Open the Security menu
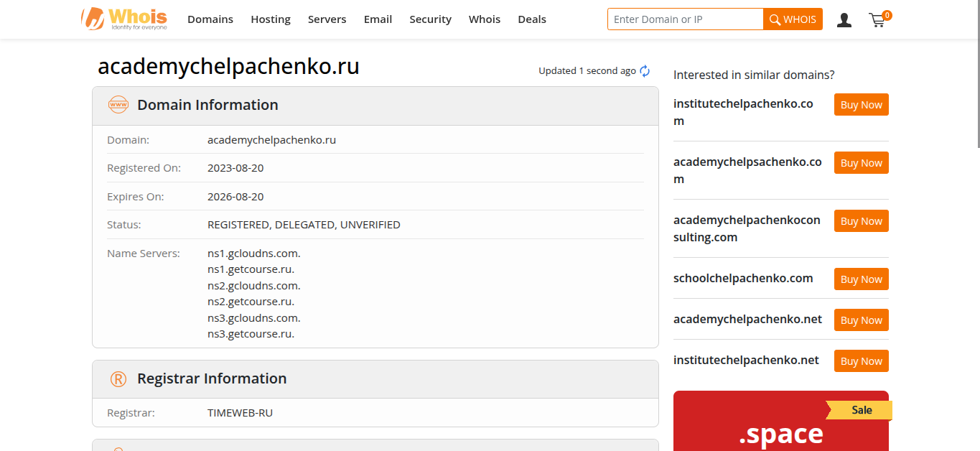The height and width of the screenshot is (451, 980). (x=430, y=19)
